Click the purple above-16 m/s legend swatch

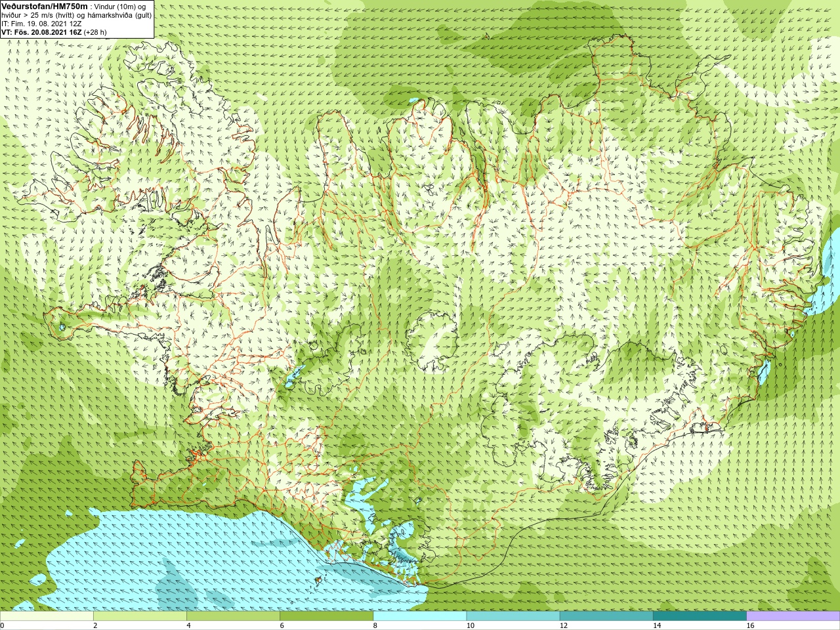pos(793,616)
